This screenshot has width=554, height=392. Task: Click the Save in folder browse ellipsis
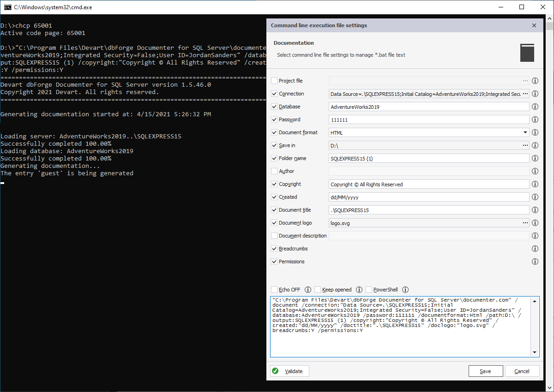click(525, 145)
